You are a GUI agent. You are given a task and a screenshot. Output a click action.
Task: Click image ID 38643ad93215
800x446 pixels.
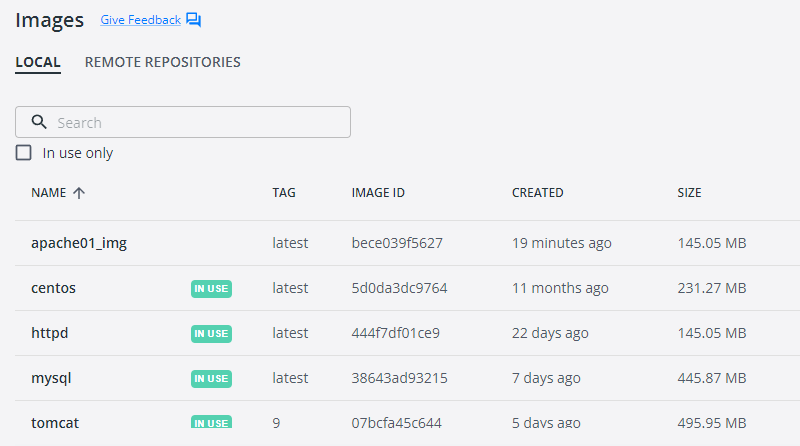pos(399,378)
